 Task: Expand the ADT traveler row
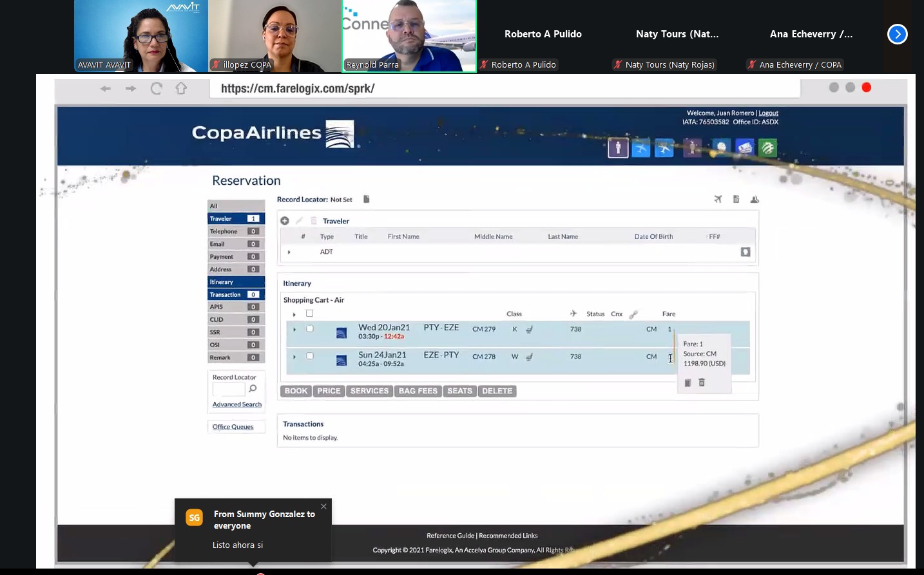[x=289, y=252]
